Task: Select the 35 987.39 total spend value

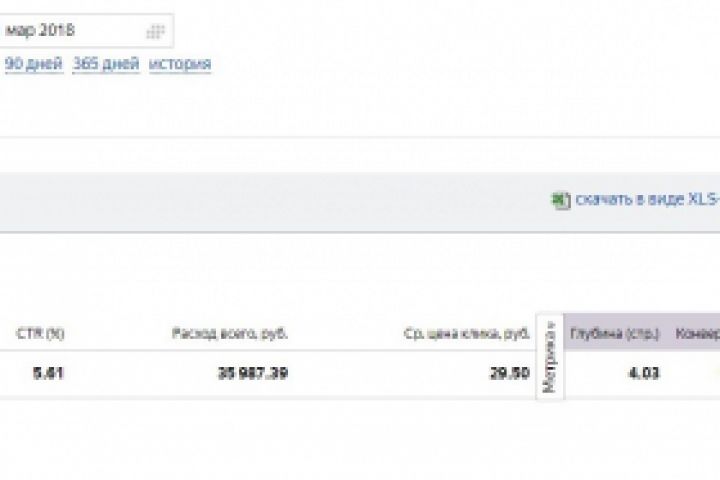Action: (x=253, y=373)
